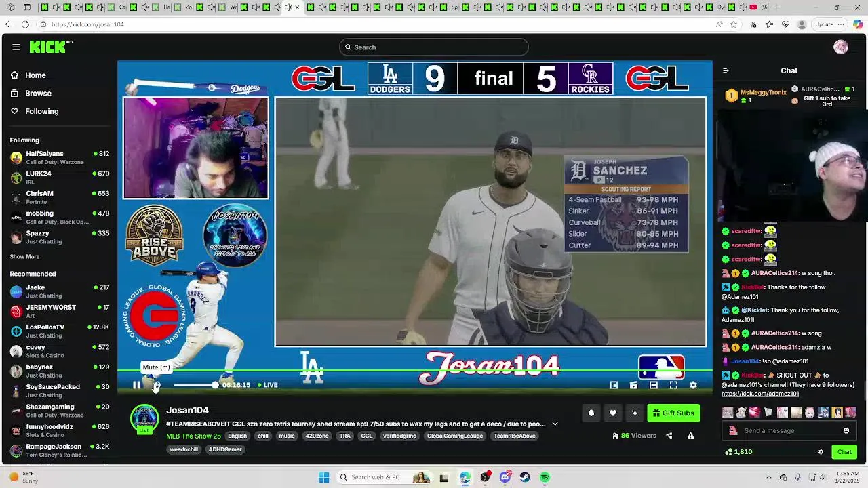
Task: Select the 420zone tag
Action: click(x=317, y=436)
